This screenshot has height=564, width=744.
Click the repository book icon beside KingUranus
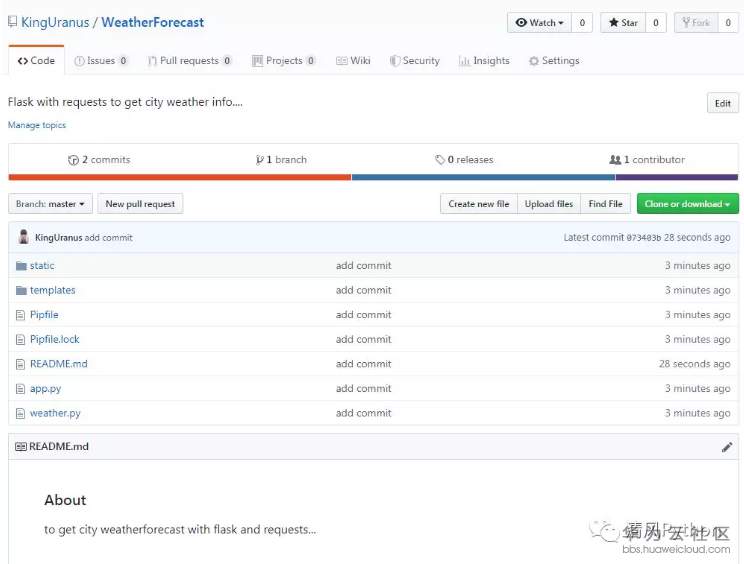(12, 22)
